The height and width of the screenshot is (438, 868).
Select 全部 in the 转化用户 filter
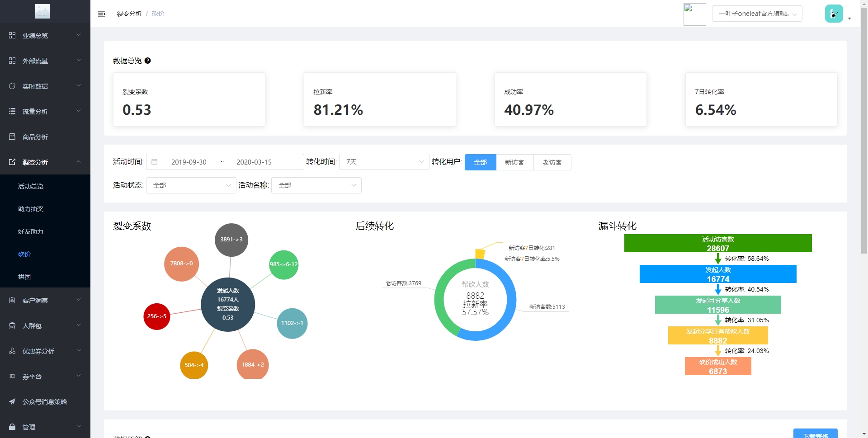click(x=480, y=162)
